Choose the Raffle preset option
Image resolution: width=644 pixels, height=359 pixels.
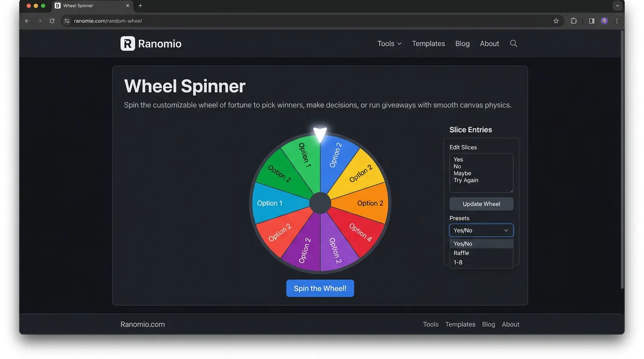[481, 253]
